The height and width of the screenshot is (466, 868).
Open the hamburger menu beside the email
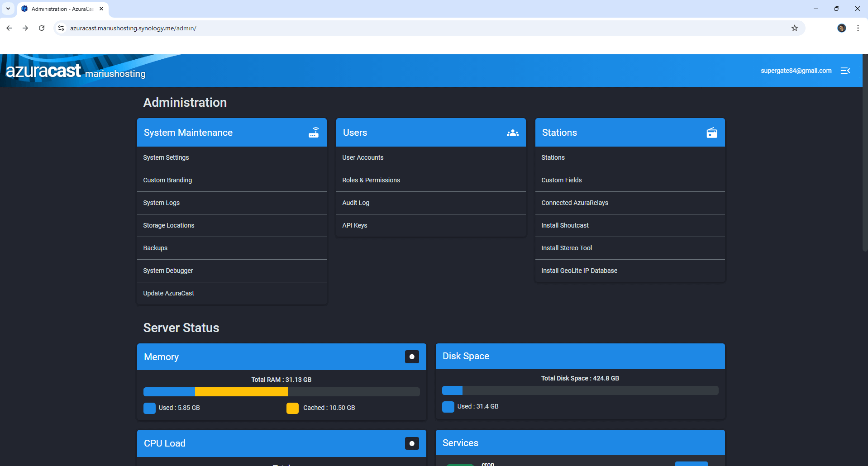point(845,71)
